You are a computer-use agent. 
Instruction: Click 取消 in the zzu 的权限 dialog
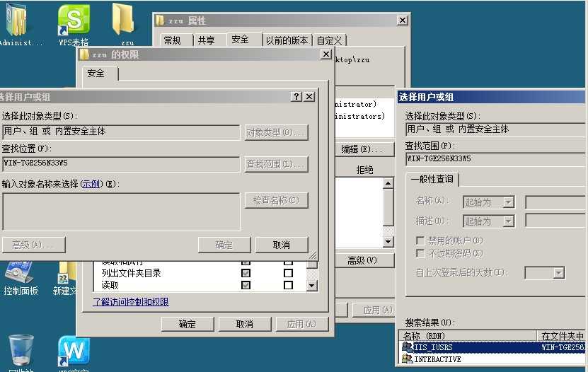245,324
